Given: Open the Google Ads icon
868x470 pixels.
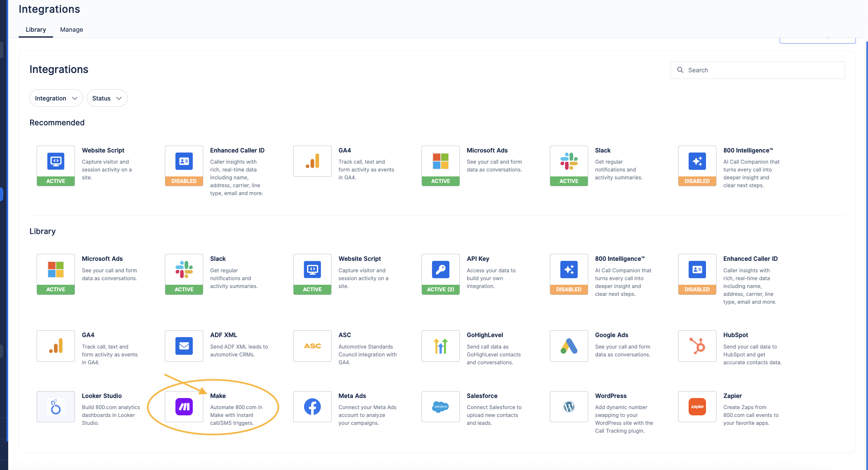Looking at the screenshot, I should pyautogui.click(x=569, y=346).
